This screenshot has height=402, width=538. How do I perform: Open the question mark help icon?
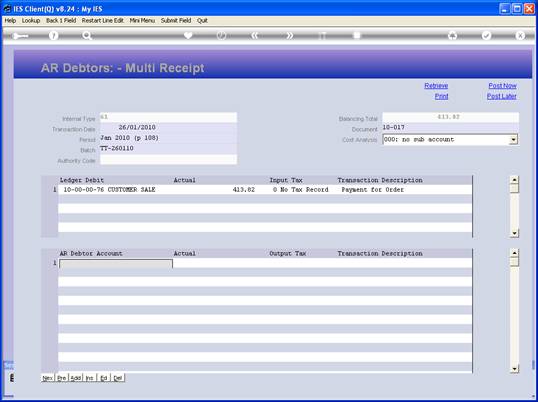pyautogui.click(x=53, y=36)
